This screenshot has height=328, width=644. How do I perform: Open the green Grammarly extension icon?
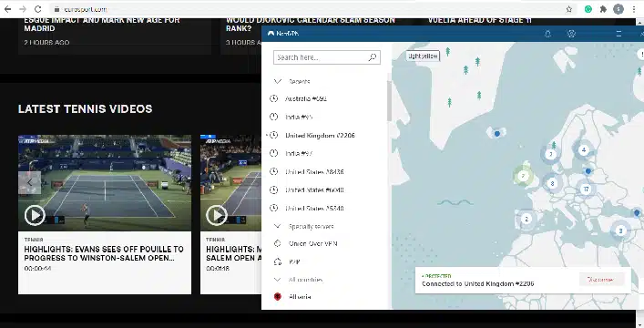tap(588, 9)
